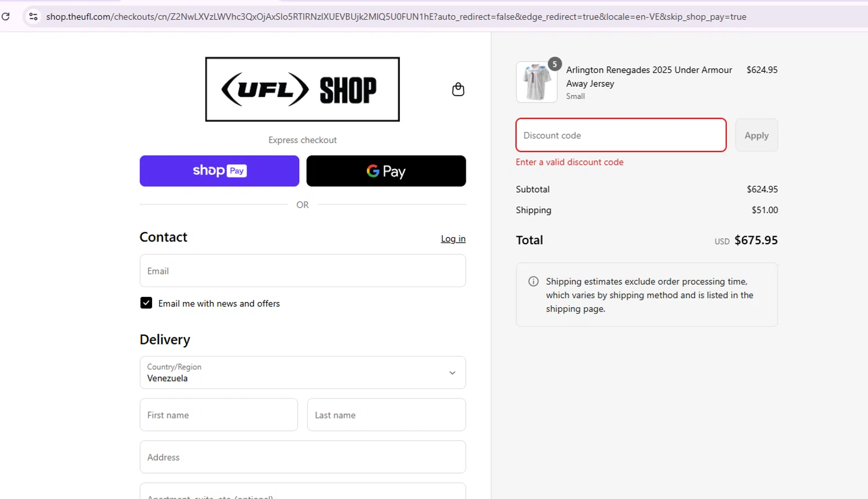This screenshot has width=868, height=499.
Task: Open the Country/Region dropdown
Action: coord(302,372)
